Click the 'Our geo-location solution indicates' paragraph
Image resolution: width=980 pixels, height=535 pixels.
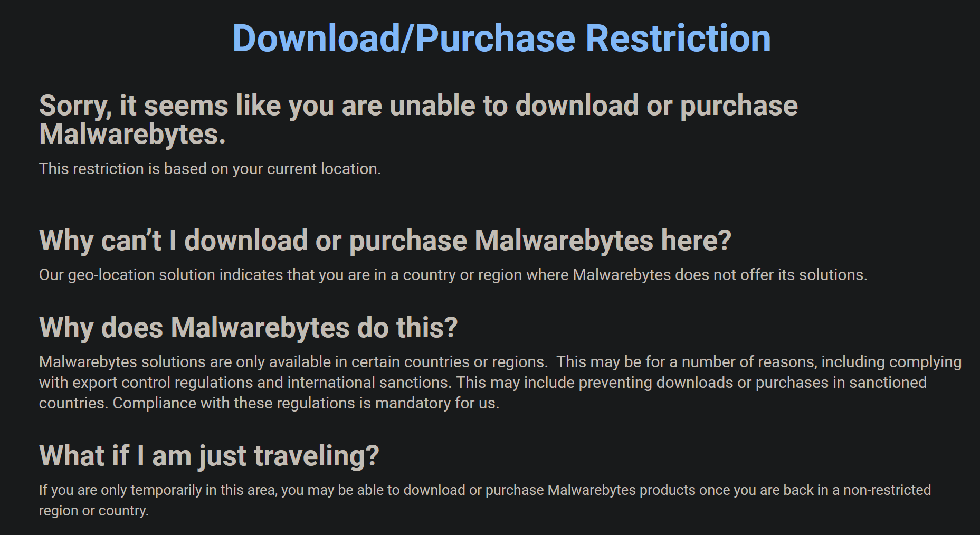[453, 275]
